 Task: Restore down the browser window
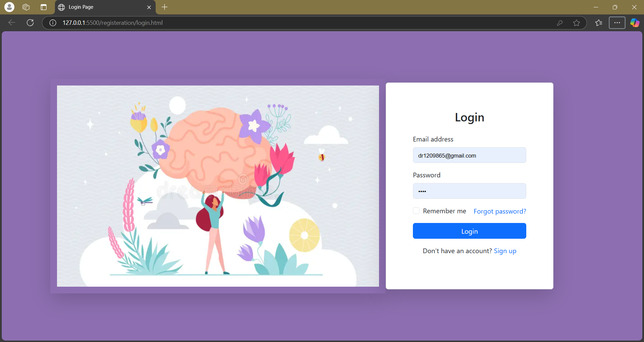[615, 7]
